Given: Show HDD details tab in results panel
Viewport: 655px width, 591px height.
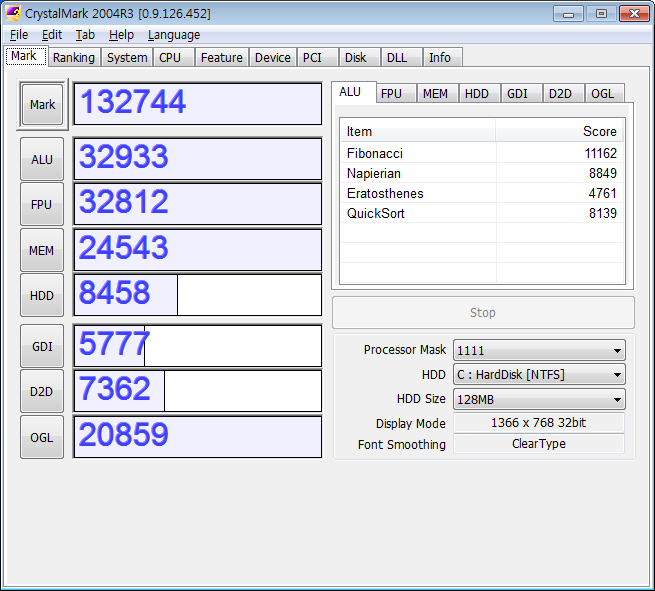Looking at the screenshot, I should tap(480, 94).
